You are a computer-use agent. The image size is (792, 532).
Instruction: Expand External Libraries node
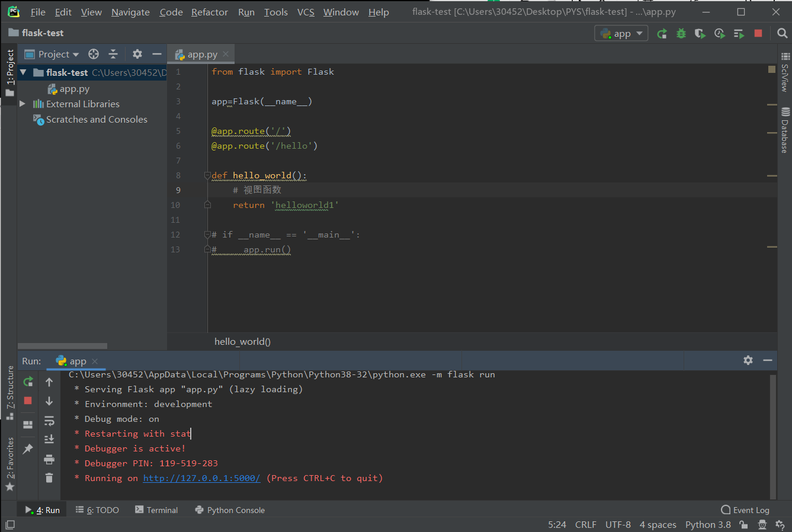[x=23, y=104]
